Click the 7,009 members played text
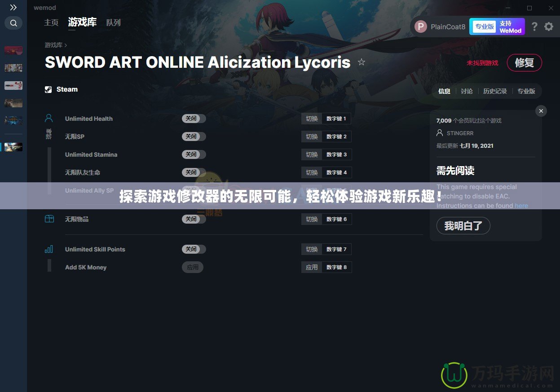Screen dimensions: 560x392 click(469, 120)
